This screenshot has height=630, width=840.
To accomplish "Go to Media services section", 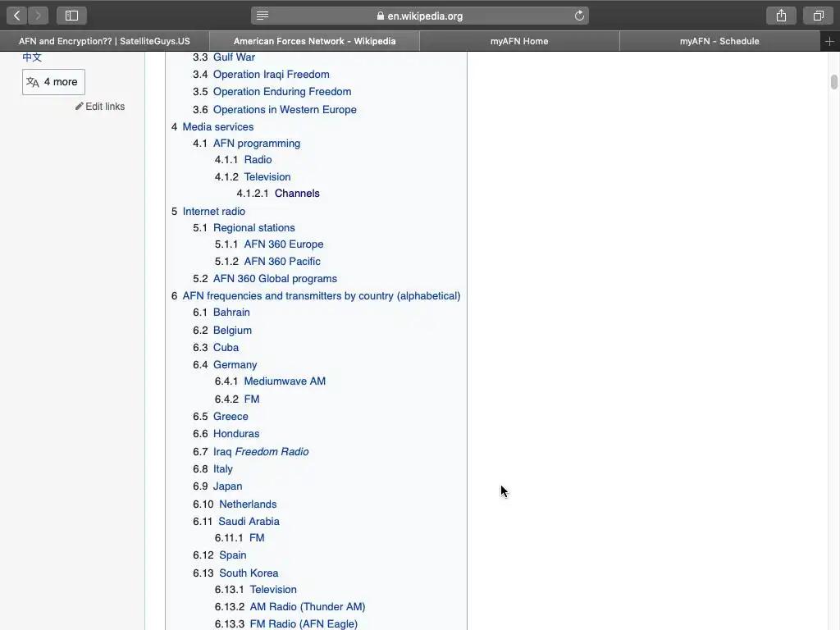I will [x=218, y=127].
